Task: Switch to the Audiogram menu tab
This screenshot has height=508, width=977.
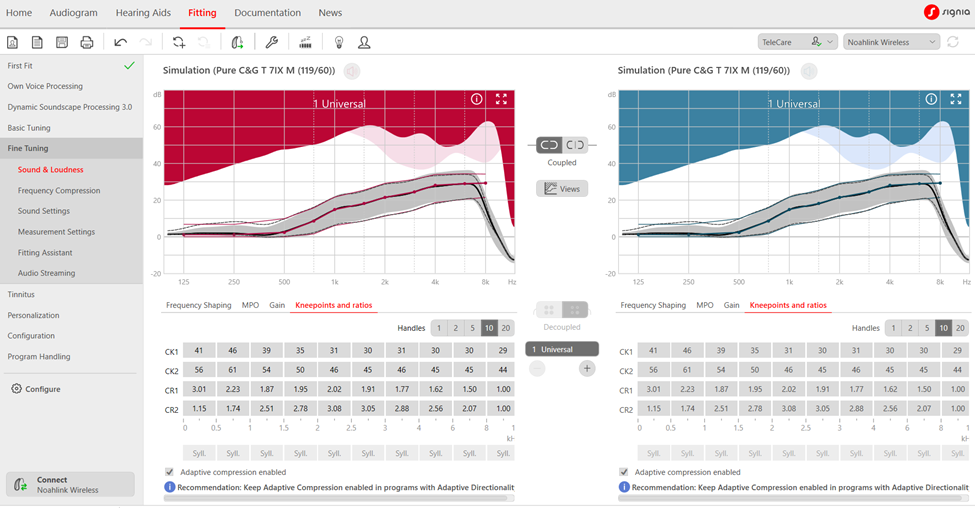Action: (x=74, y=12)
